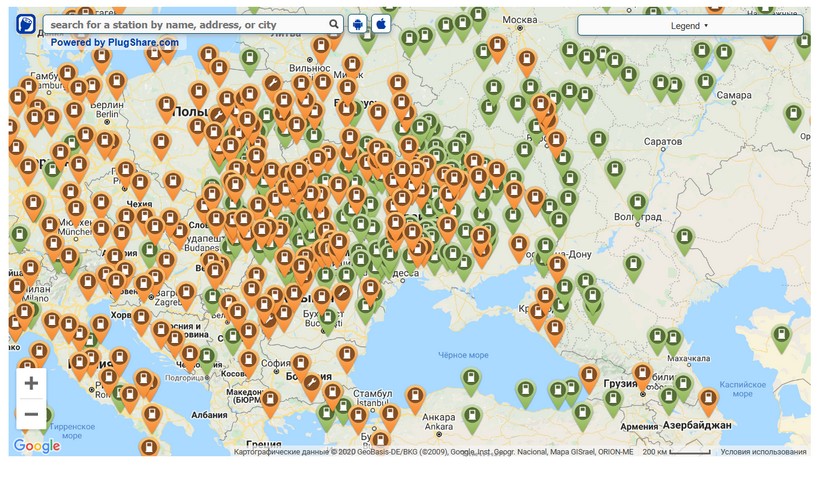Select green marker east of Caspian Sea
Screen dimensions: 823x487
click(782, 337)
